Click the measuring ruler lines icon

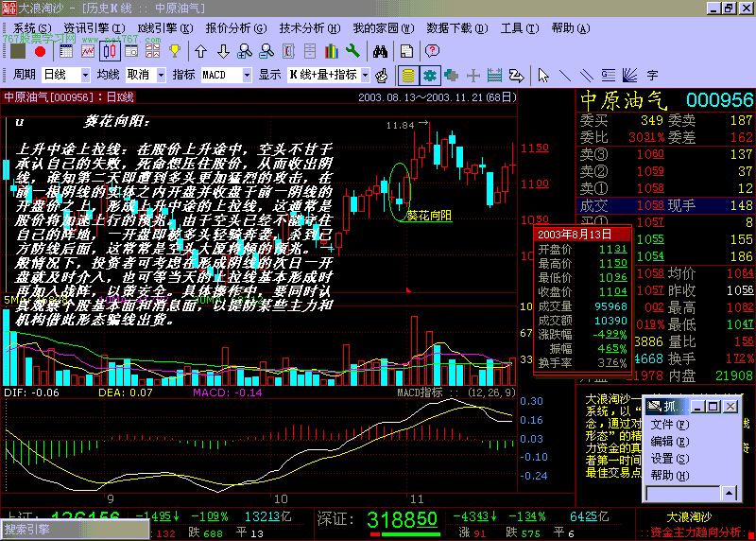494,76
